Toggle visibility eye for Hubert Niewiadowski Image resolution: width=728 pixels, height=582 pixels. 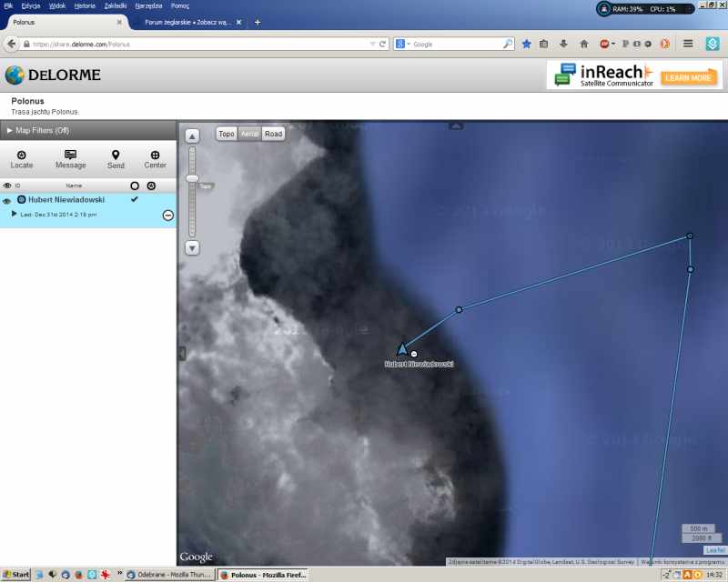tap(7, 200)
